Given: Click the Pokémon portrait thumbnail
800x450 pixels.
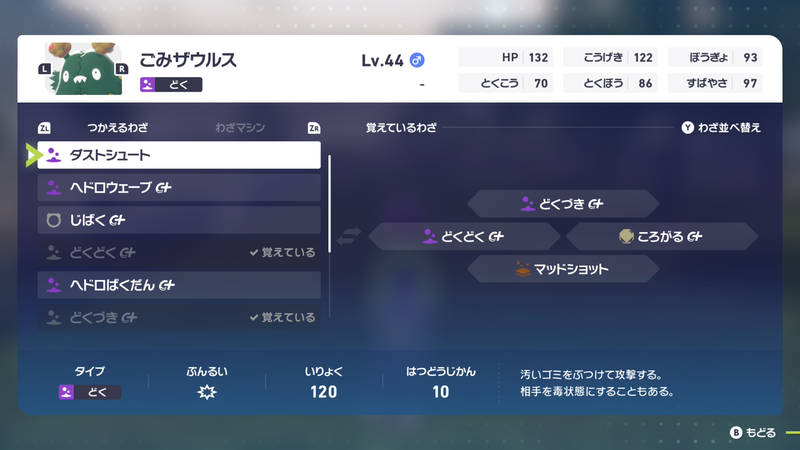Looking at the screenshot, I should click(84, 69).
